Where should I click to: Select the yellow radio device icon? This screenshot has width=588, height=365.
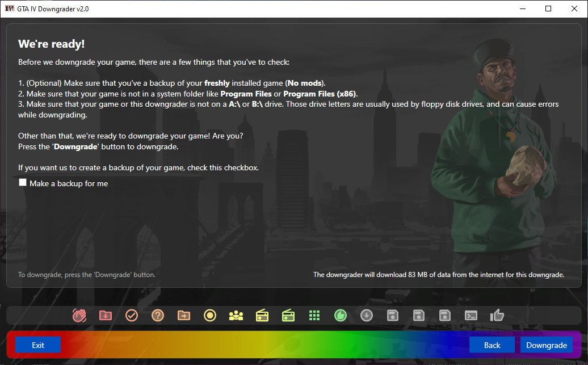(262, 315)
